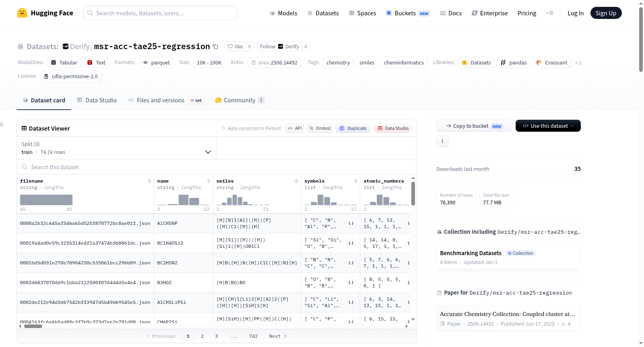Click the vertical table scrollbar
The image size is (644, 347).
point(413,193)
